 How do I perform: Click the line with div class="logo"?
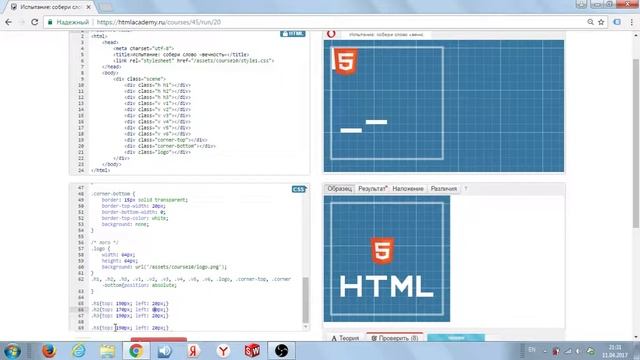pos(158,152)
